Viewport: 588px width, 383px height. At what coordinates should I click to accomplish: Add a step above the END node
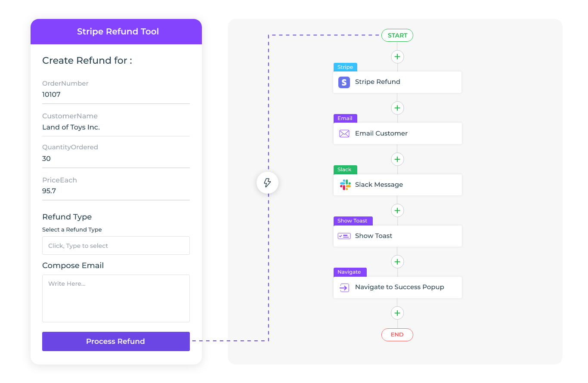click(397, 313)
